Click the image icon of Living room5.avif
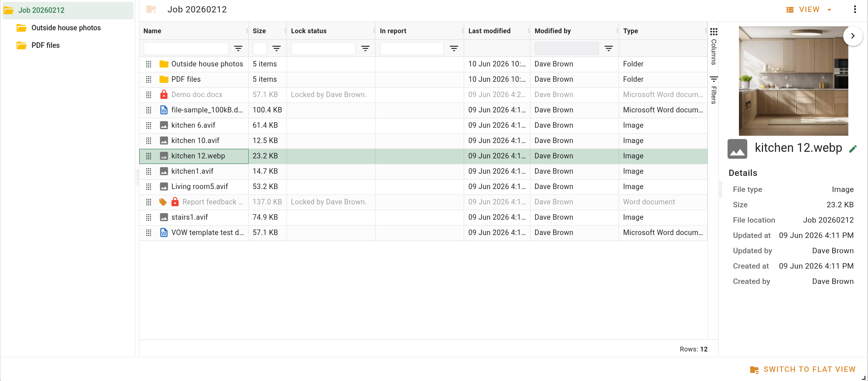The height and width of the screenshot is (381, 868). tap(164, 186)
